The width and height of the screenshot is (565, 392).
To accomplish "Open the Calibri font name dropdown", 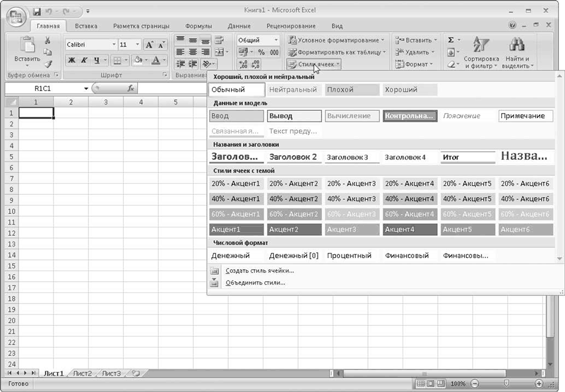I will click(x=113, y=44).
